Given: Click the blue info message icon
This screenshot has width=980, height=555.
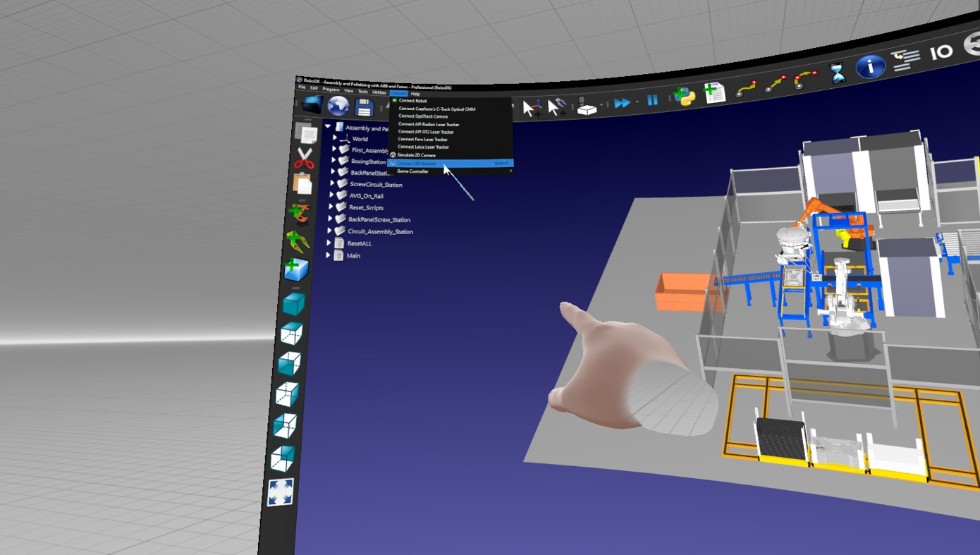Looking at the screenshot, I should 870,67.
